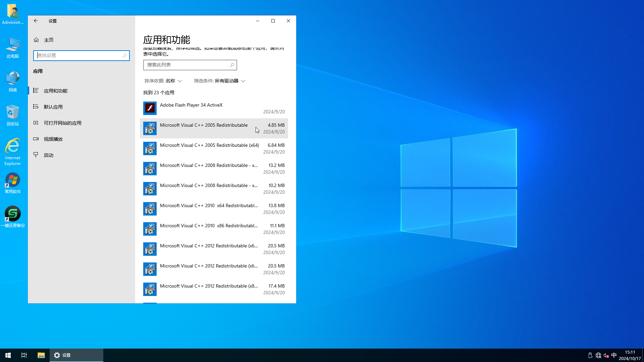Select the Adobe Flash Player icon

click(150, 108)
